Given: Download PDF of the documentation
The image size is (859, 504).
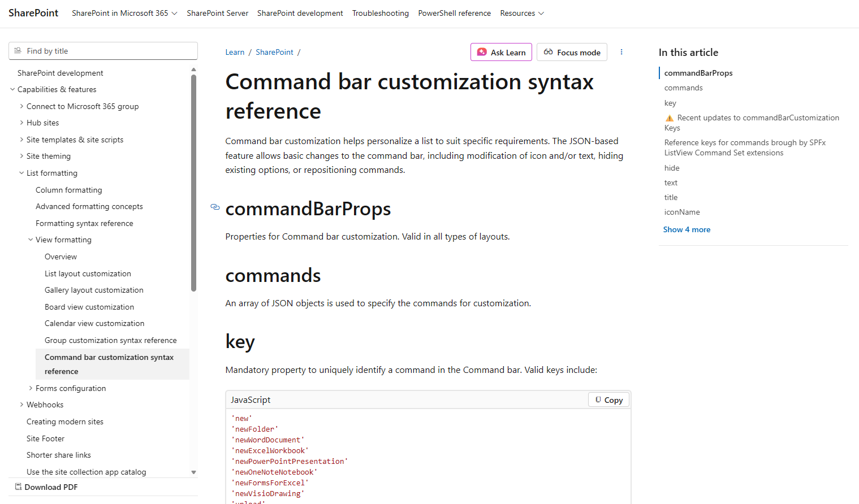Looking at the screenshot, I should pos(46,487).
